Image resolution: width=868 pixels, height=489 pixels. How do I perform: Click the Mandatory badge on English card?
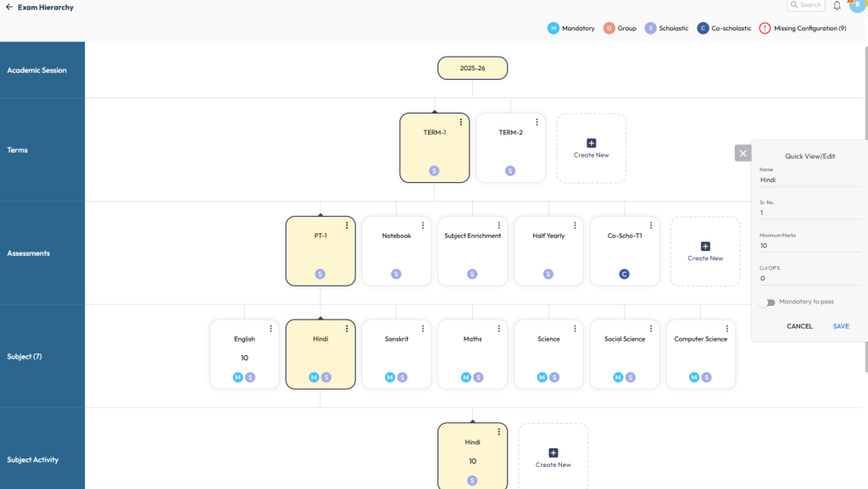click(238, 377)
